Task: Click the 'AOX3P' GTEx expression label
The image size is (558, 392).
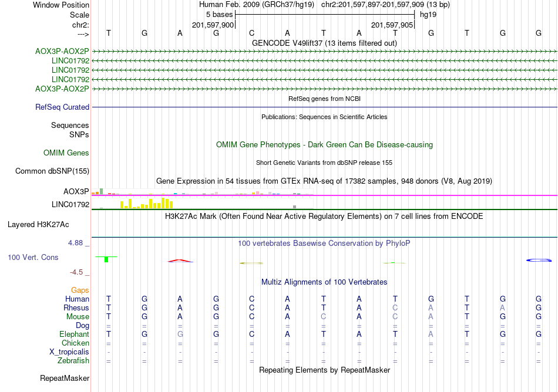Action: click(x=76, y=191)
